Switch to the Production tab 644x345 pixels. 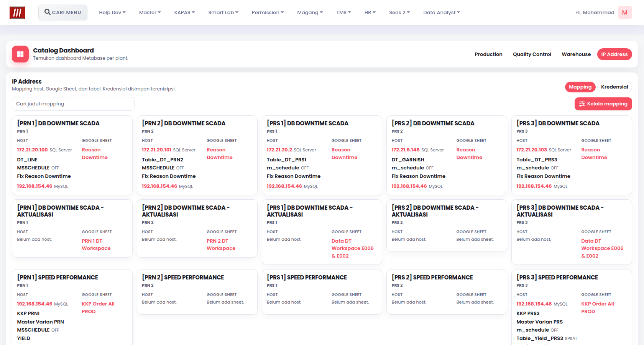tap(488, 54)
